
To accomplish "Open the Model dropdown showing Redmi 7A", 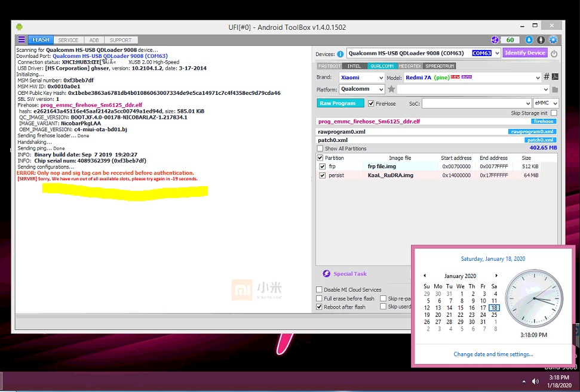I will [x=538, y=78].
